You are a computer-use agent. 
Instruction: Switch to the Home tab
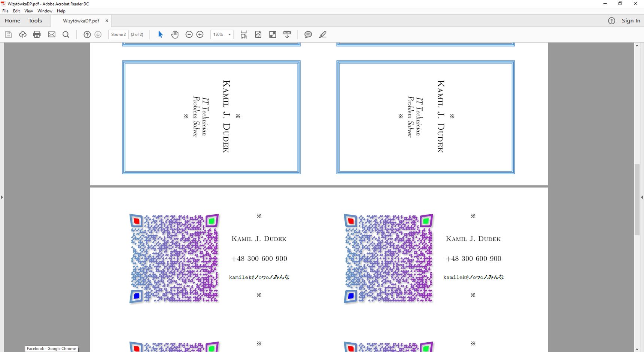click(x=12, y=21)
